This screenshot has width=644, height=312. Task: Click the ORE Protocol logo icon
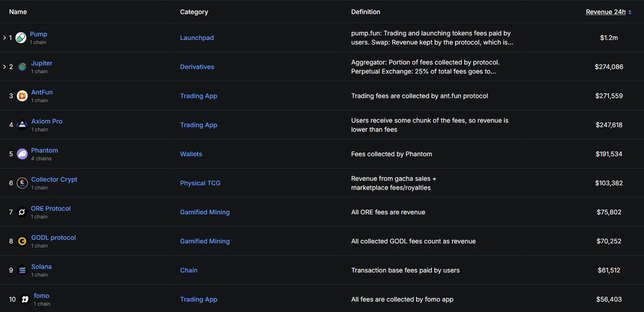(x=22, y=212)
